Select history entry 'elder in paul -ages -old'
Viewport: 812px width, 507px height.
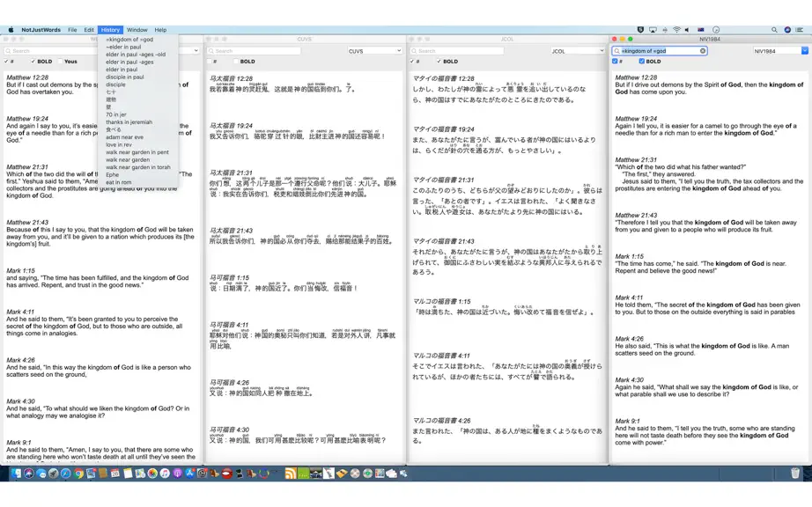137,55
